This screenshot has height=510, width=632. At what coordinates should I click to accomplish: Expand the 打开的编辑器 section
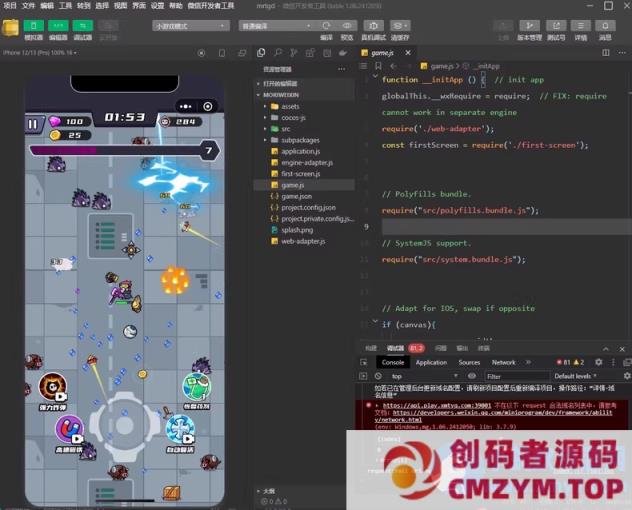pos(306,83)
